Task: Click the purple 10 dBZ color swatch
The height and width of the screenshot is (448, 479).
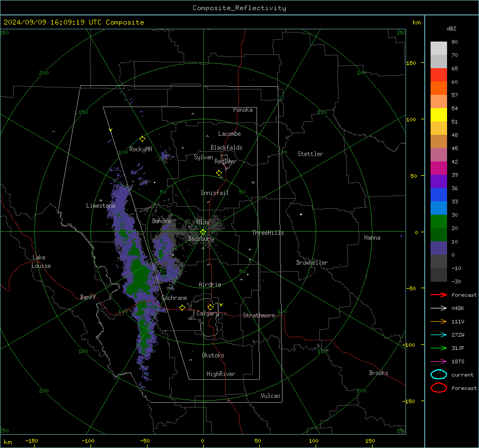Action: (x=439, y=248)
